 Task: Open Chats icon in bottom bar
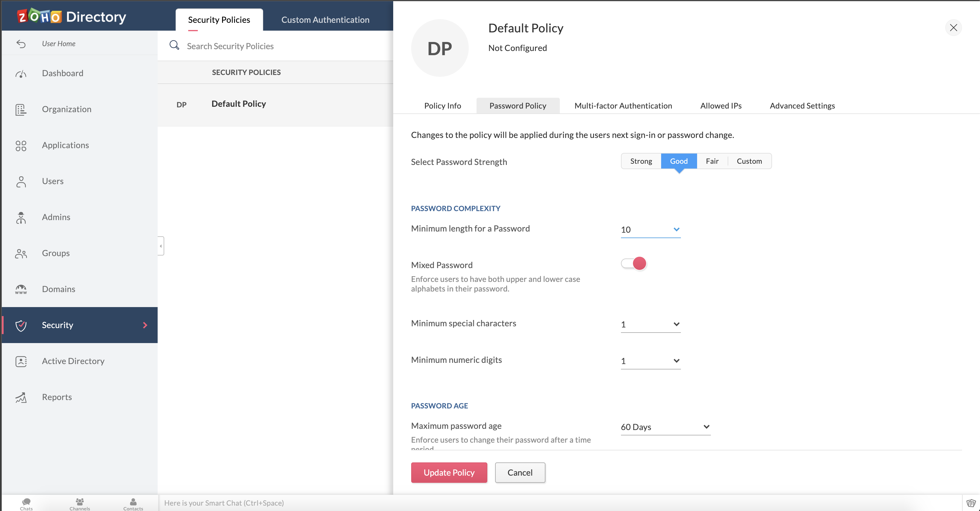click(26, 501)
